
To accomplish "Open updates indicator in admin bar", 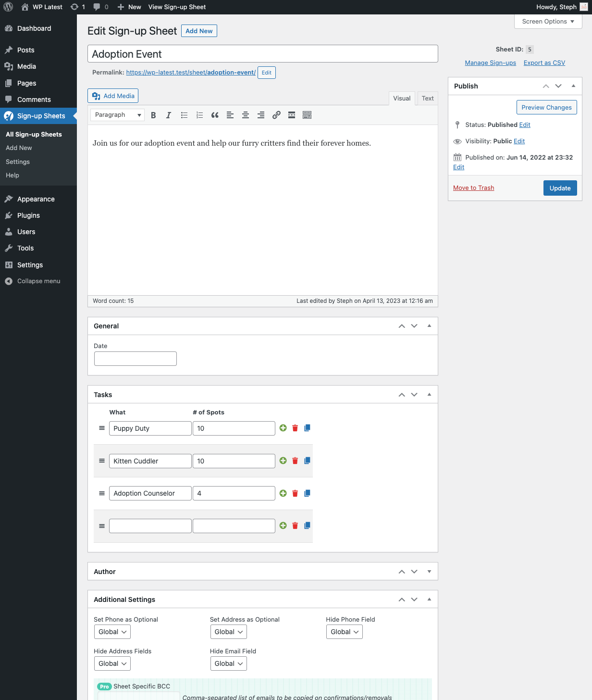I will [x=78, y=7].
